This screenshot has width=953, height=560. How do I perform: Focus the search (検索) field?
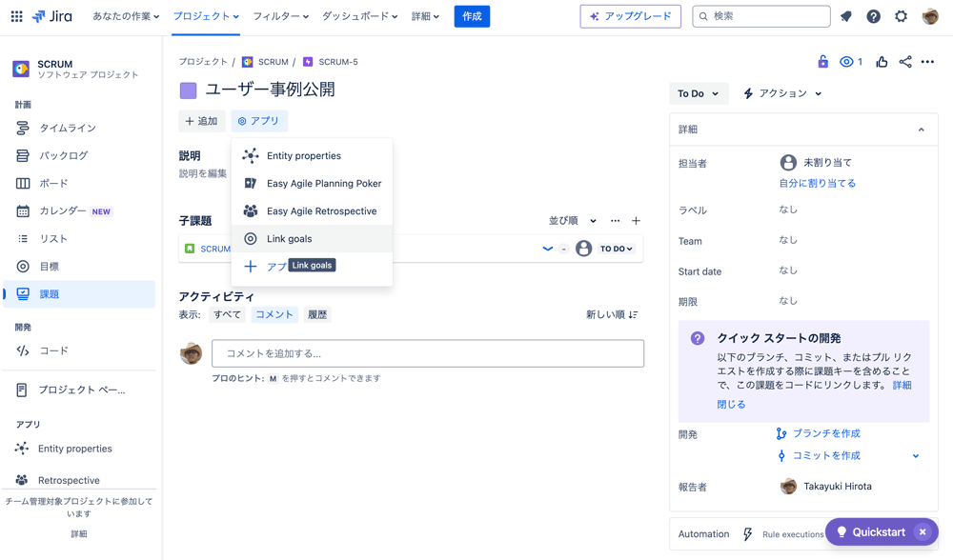click(x=760, y=16)
